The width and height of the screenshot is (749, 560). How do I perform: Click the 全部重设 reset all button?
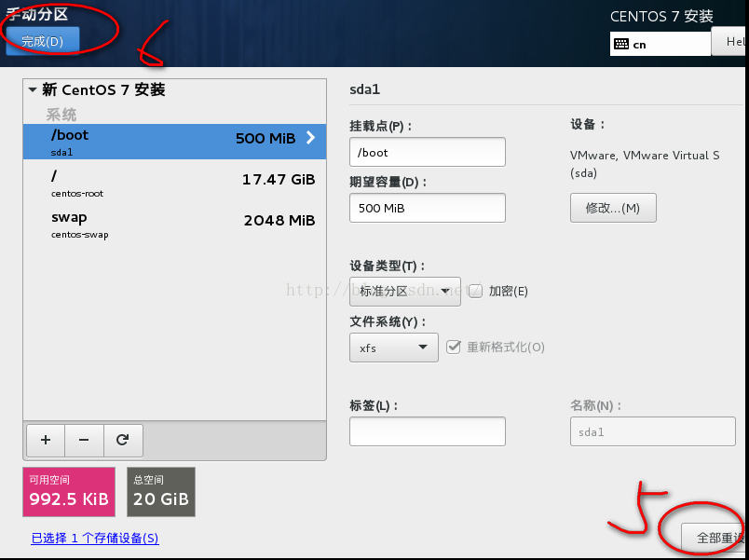(x=715, y=538)
